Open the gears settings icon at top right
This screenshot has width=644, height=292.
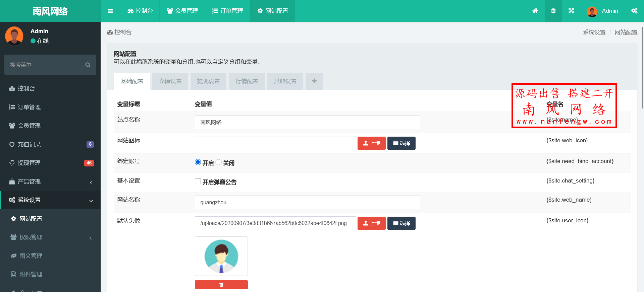pyautogui.click(x=634, y=11)
